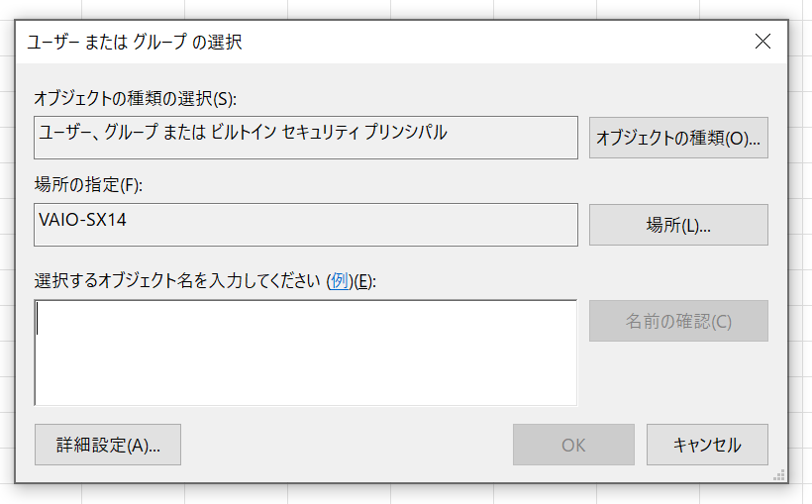Click the (E) accelerator text after 例
The width and height of the screenshot is (812, 504).
[x=363, y=281]
